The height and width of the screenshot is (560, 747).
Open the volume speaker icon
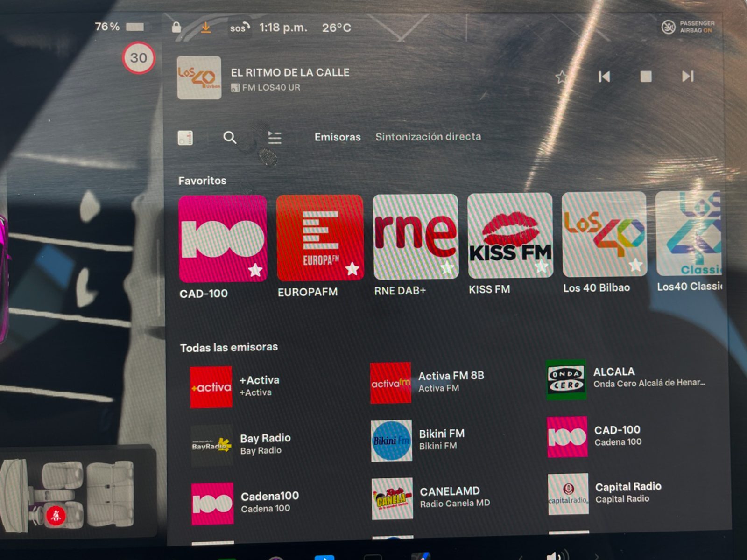click(557, 555)
